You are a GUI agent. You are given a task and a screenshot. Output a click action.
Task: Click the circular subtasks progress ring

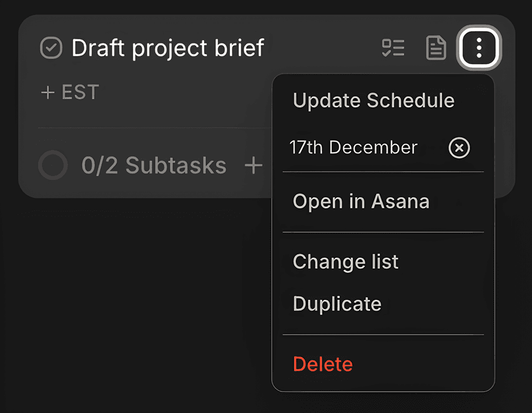click(x=53, y=165)
